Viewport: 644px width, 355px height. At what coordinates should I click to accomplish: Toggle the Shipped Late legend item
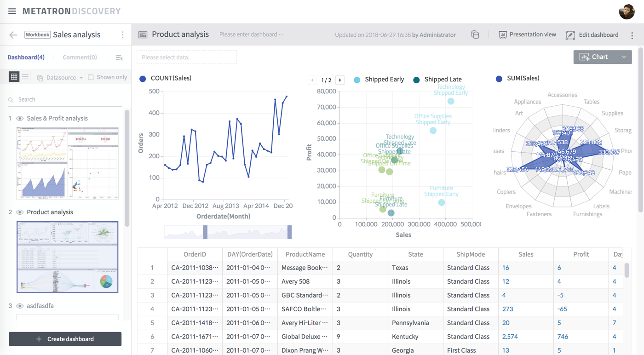(437, 80)
